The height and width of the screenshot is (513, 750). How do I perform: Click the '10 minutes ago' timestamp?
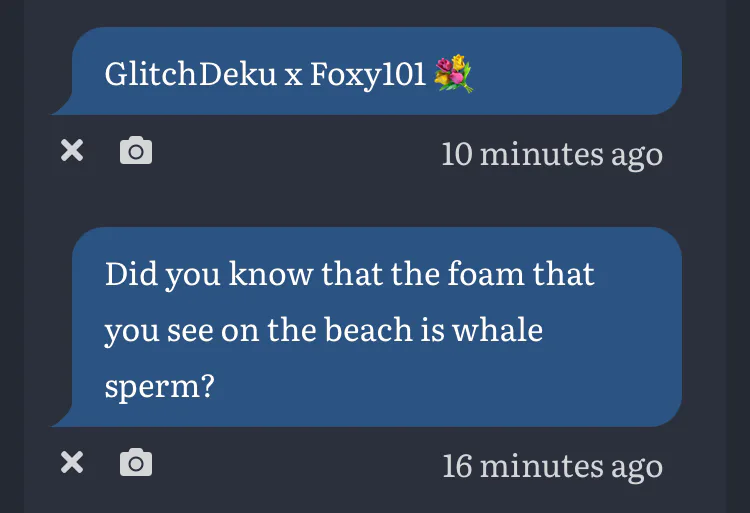pyautogui.click(x=552, y=155)
